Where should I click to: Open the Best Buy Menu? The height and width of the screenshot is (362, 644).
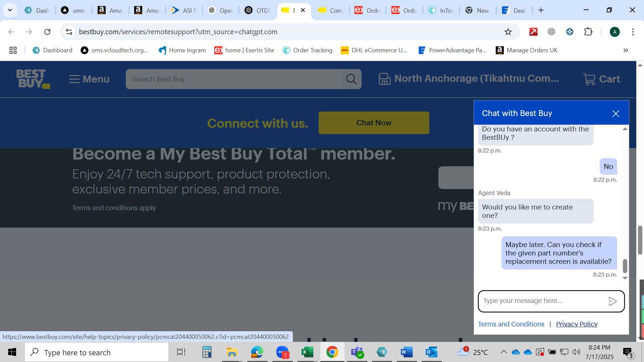[x=89, y=79]
